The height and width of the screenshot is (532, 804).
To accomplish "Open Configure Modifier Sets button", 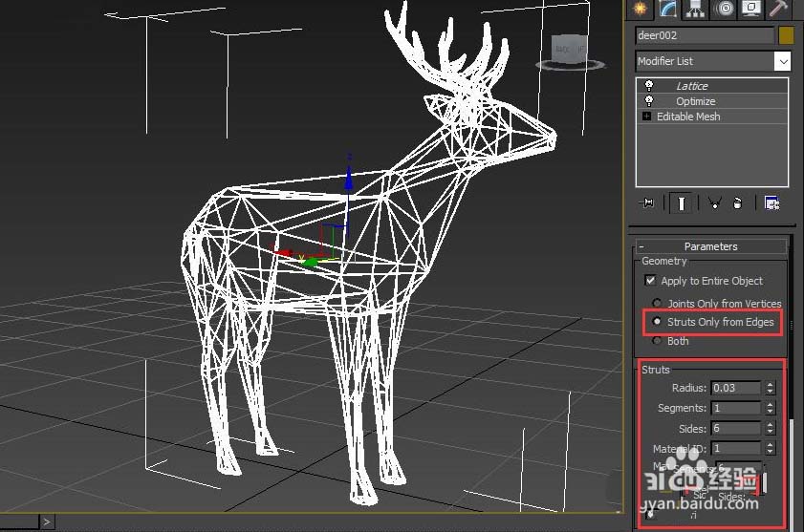I will click(x=771, y=203).
